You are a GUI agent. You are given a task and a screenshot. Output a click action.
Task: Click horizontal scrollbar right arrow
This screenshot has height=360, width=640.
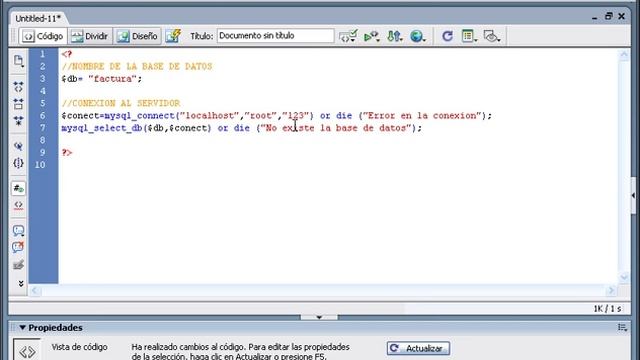coord(611,291)
